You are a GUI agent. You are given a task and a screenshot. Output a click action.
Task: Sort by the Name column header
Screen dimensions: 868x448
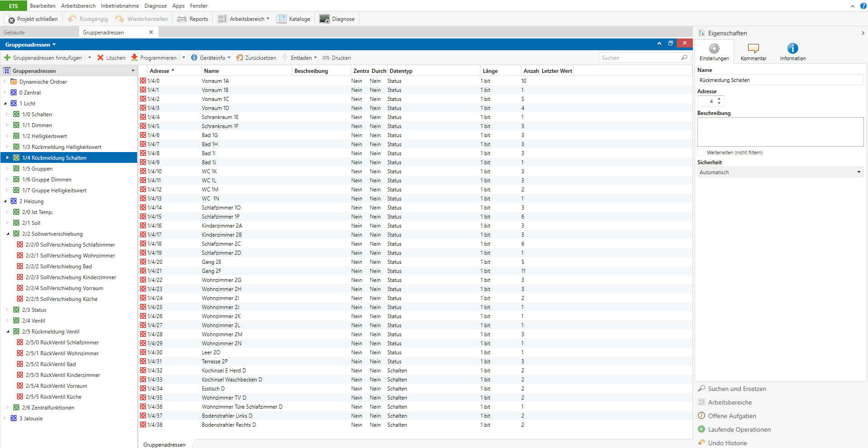(247, 71)
